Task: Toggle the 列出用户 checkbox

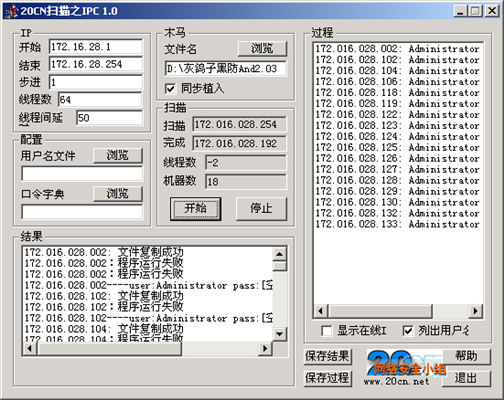Action: pos(408,331)
